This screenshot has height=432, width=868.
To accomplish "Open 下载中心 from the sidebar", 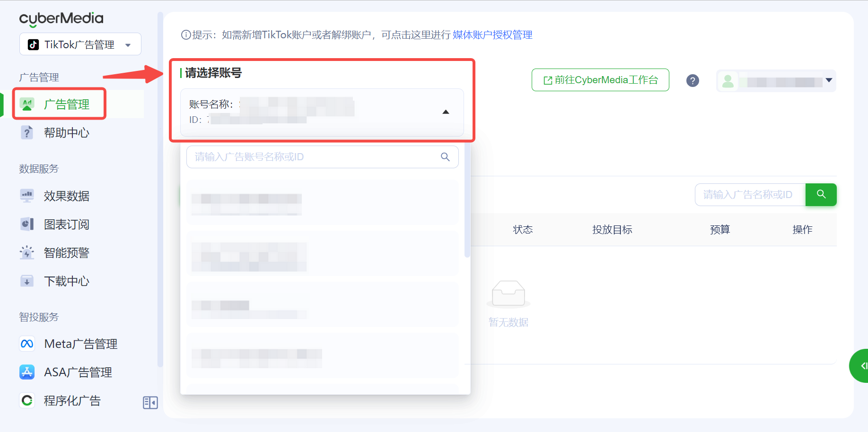I will [x=66, y=281].
